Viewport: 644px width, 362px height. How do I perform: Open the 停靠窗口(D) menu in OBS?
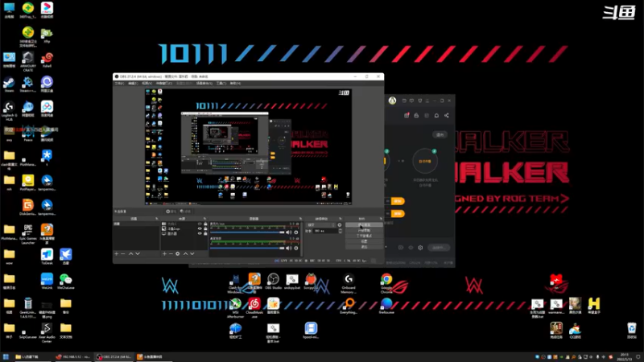[164, 84]
